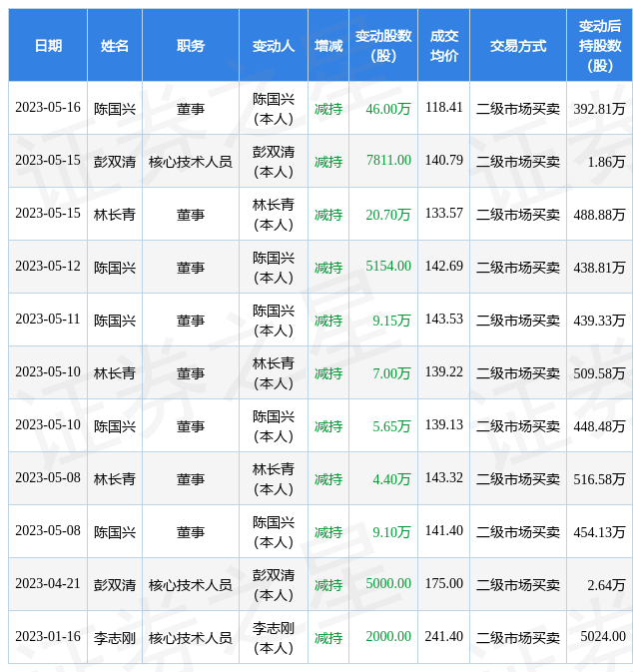This screenshot has height=672, width=633.
Task: Click the holding value 438.81万
Action: click(599, 268)
